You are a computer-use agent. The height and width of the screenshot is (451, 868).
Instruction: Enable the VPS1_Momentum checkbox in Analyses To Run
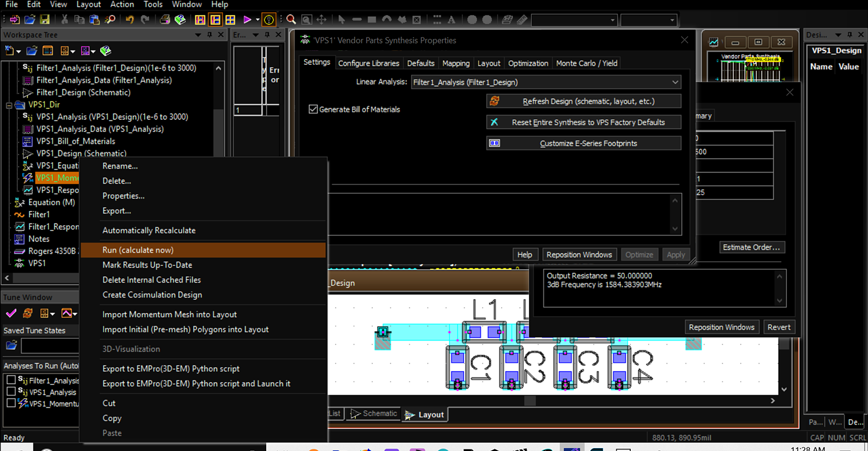10,404
